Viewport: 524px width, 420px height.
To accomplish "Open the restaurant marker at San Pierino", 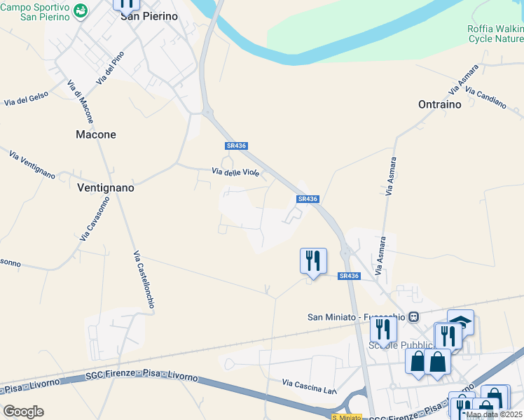I will point(126,6).
